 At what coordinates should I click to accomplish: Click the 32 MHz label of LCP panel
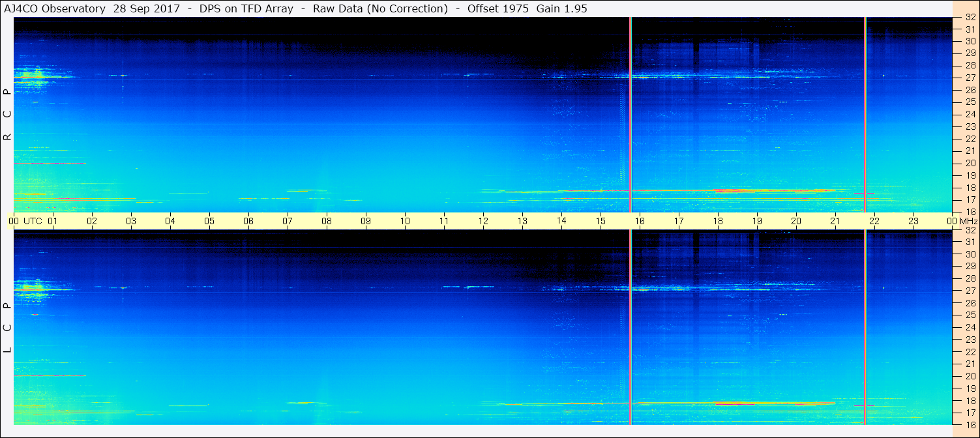point(970,230)
